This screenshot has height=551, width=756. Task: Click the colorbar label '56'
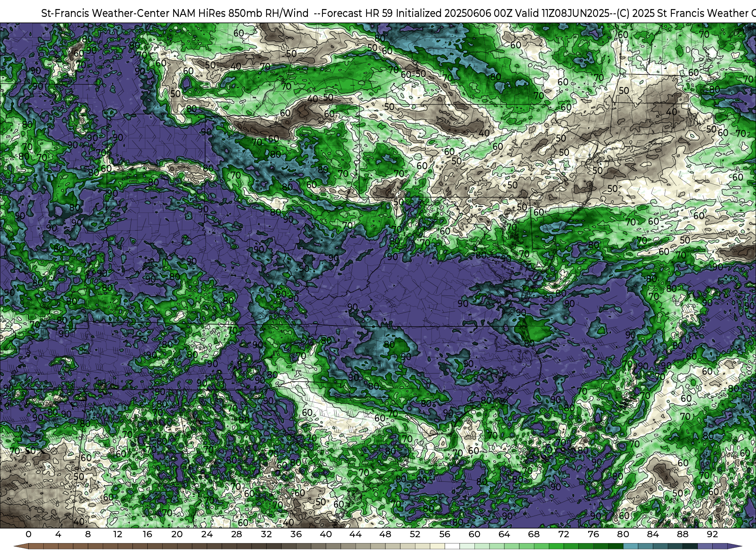click(445, 534)
